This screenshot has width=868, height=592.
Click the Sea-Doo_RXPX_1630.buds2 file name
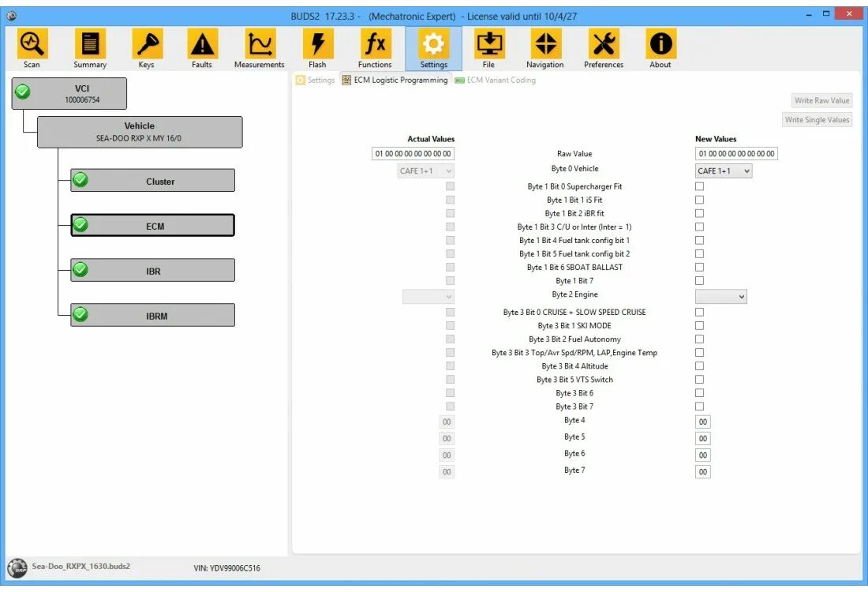80,567
